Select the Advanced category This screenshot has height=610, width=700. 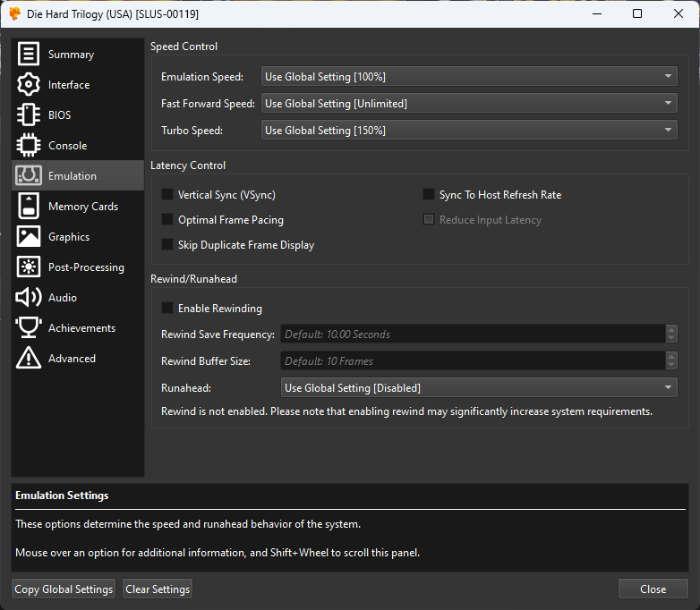pos(78,358)
